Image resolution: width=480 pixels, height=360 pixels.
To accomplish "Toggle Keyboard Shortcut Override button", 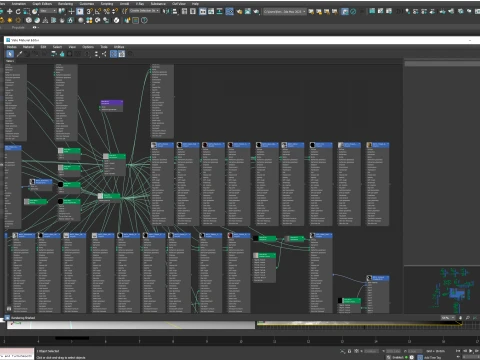I will [80, 11].
